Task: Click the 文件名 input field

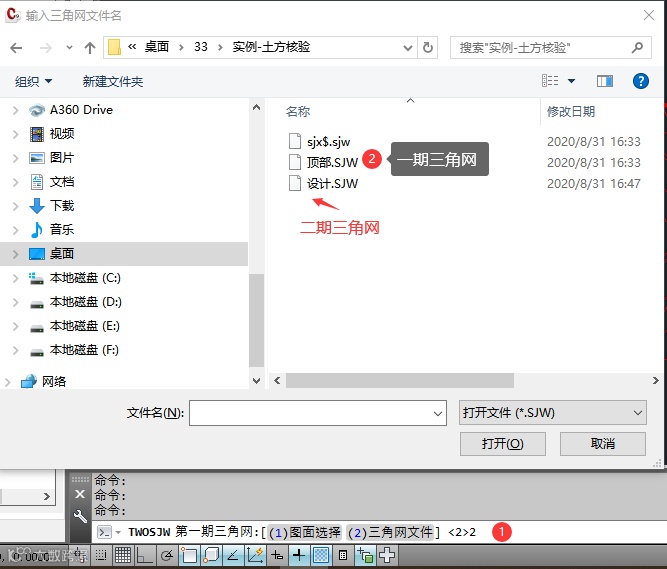Action: 318,413
